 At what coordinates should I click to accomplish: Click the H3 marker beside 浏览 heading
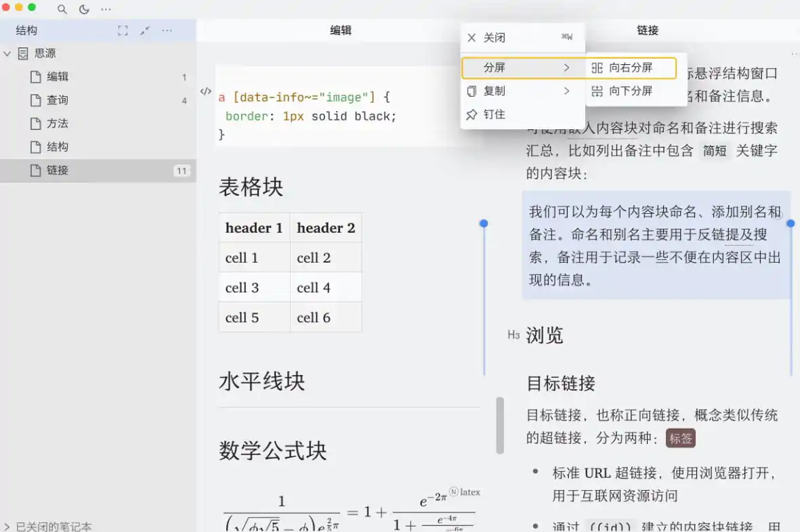point(513,334)
